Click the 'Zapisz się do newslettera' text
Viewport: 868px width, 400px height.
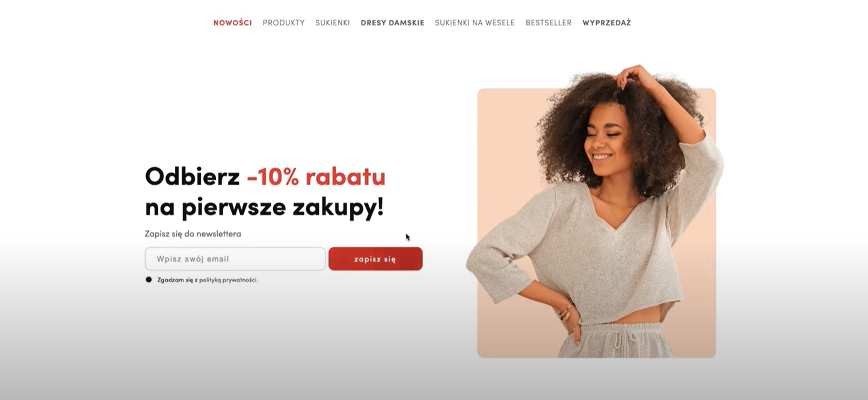[192, 233]
